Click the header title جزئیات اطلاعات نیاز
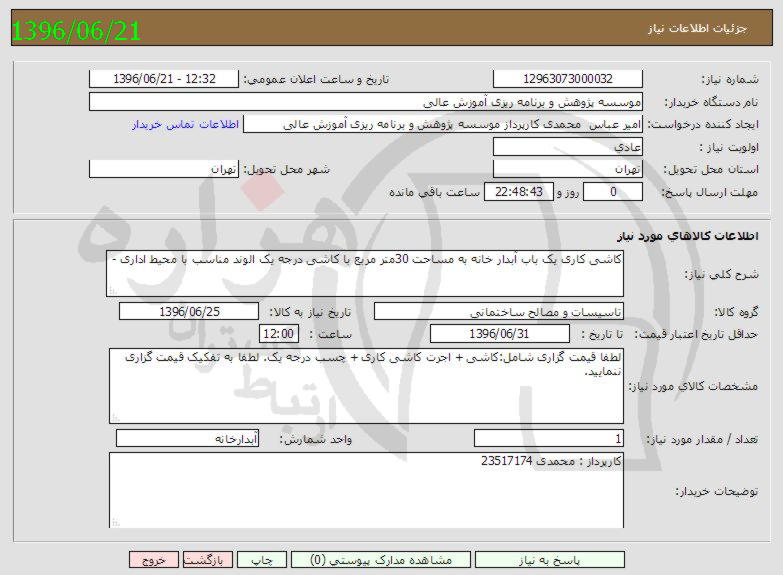 (x=697, y=28)
